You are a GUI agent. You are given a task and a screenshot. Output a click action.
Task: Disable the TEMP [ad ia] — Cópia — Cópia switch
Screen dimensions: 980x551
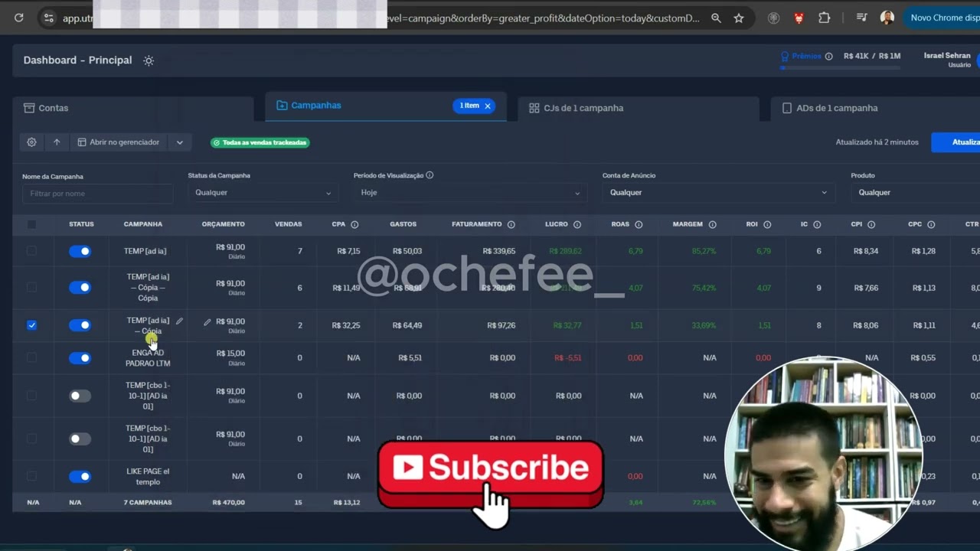tap(80, 288)
